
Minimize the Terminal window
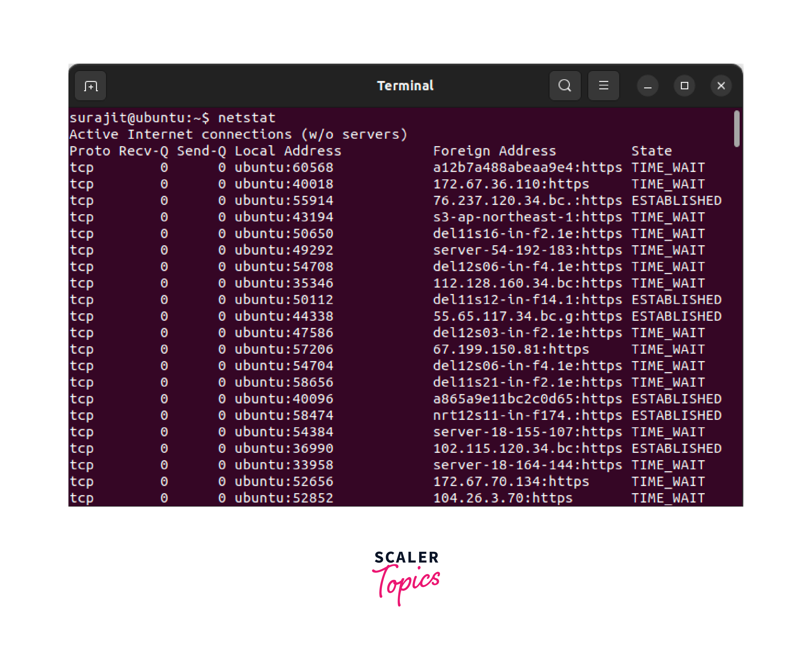coord(647,86)
